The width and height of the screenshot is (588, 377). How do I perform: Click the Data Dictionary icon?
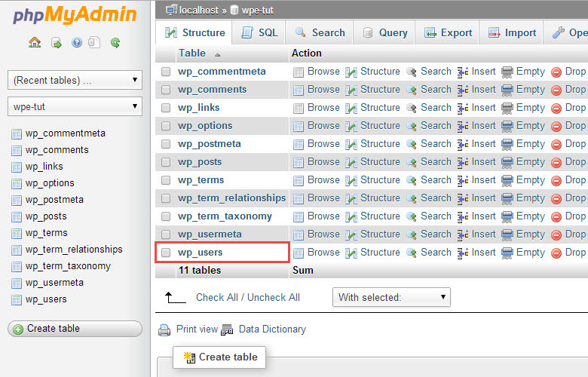coord(227,330)
